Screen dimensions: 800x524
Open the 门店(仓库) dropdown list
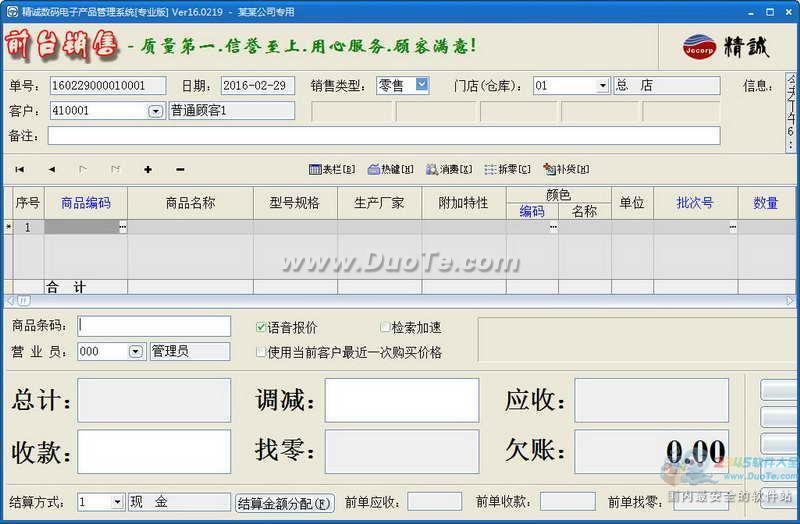tap(603, 86)
